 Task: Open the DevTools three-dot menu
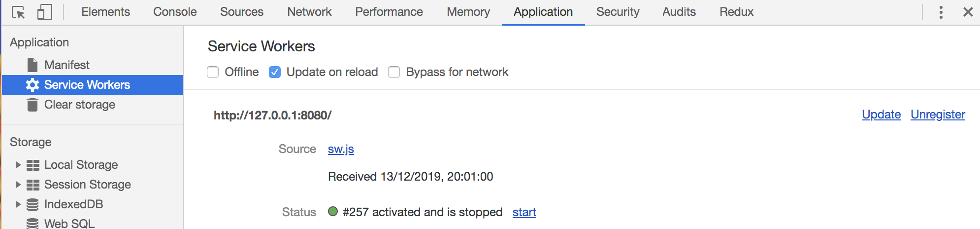pyautogui.click(x=941, y=12)
